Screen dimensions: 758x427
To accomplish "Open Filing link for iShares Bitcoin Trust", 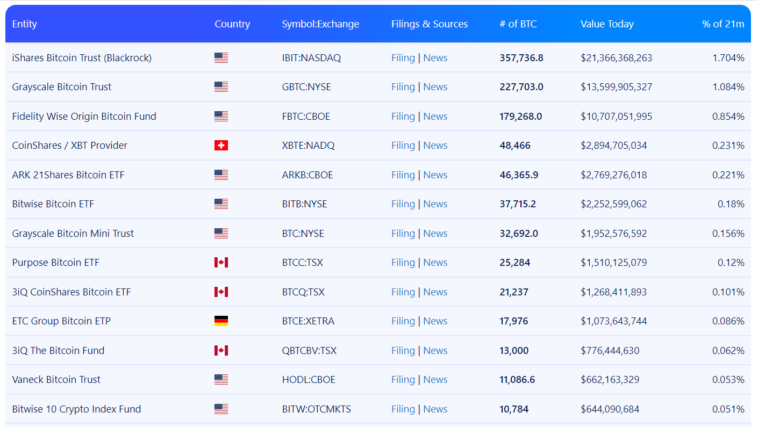I will [x=403, y=58].
